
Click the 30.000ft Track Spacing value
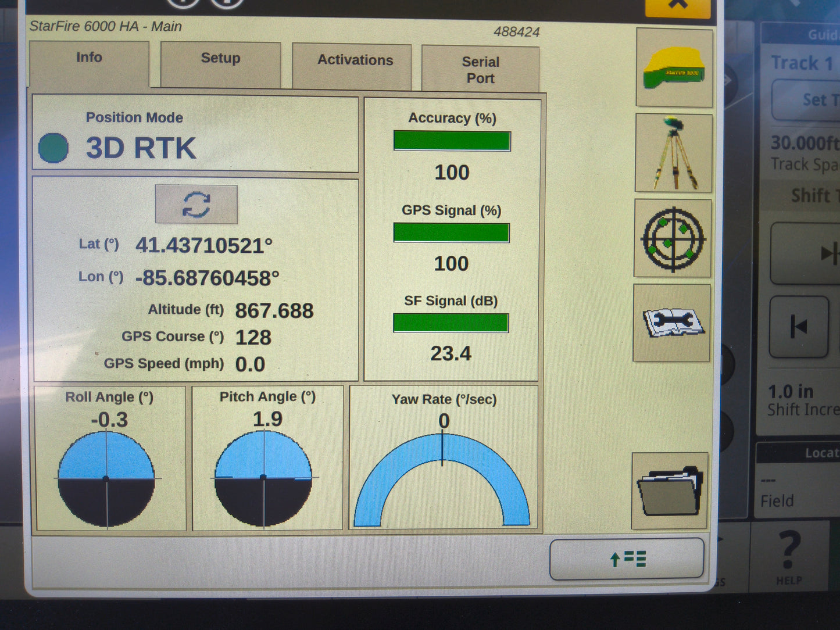point(805,143)
